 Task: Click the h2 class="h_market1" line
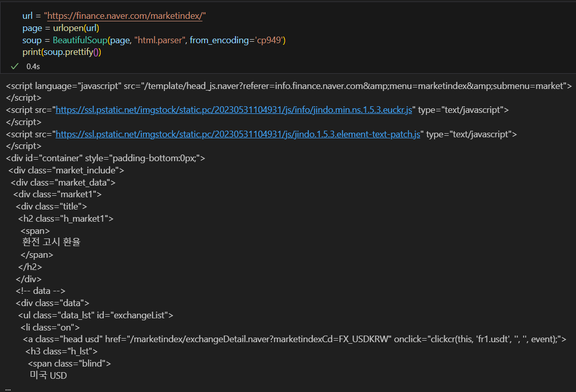66,219
